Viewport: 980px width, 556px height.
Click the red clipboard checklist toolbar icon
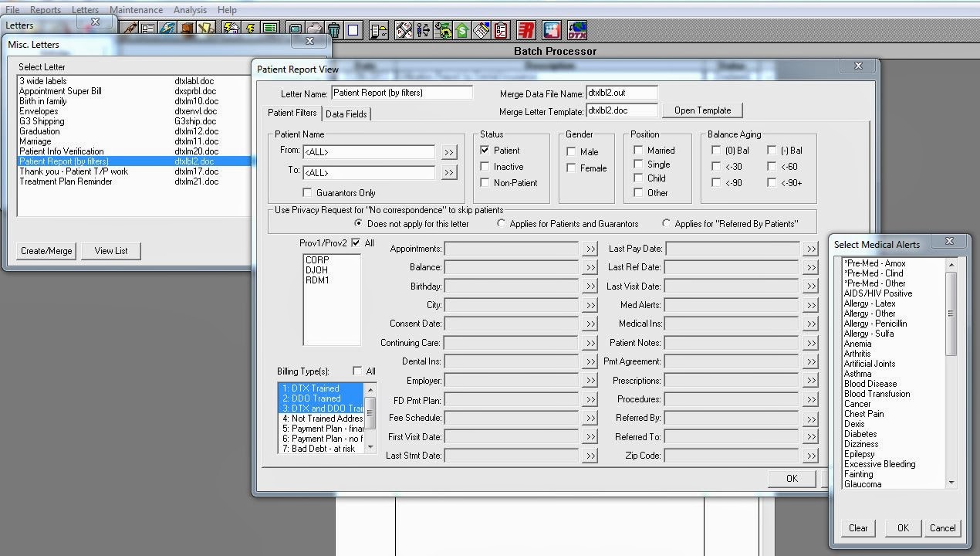coord(502,30)
